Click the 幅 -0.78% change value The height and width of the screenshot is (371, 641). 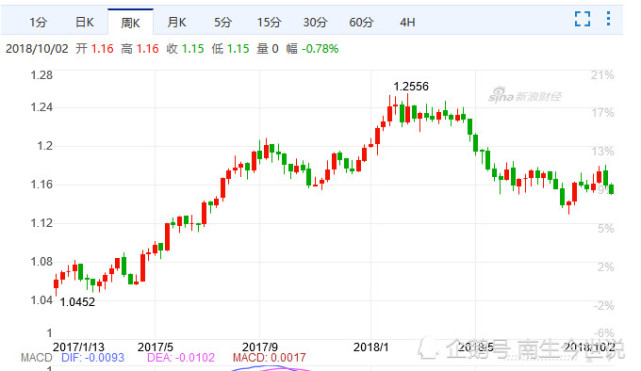(312, 49)
